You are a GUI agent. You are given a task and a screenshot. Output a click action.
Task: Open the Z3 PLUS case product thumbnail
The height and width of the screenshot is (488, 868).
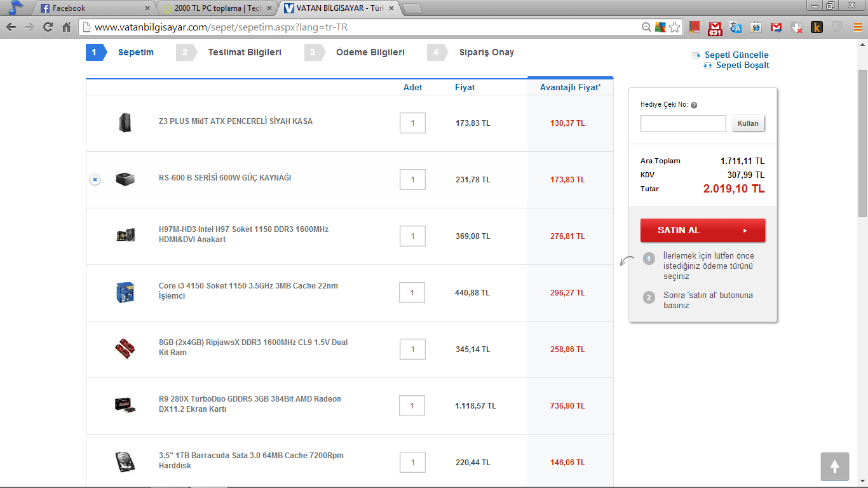tap(125, 123)
